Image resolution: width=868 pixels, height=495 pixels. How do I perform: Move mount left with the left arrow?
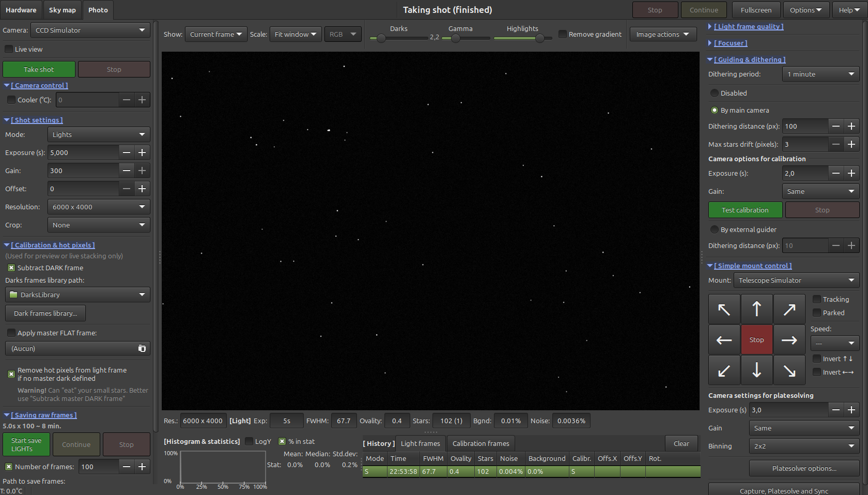pos(724,339)
